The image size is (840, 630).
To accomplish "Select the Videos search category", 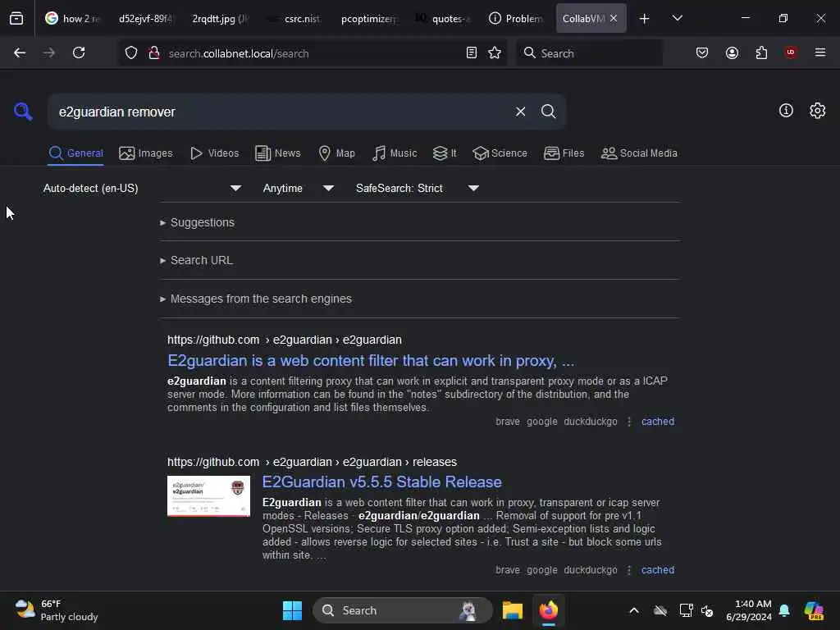I will (x=214, y=153).
